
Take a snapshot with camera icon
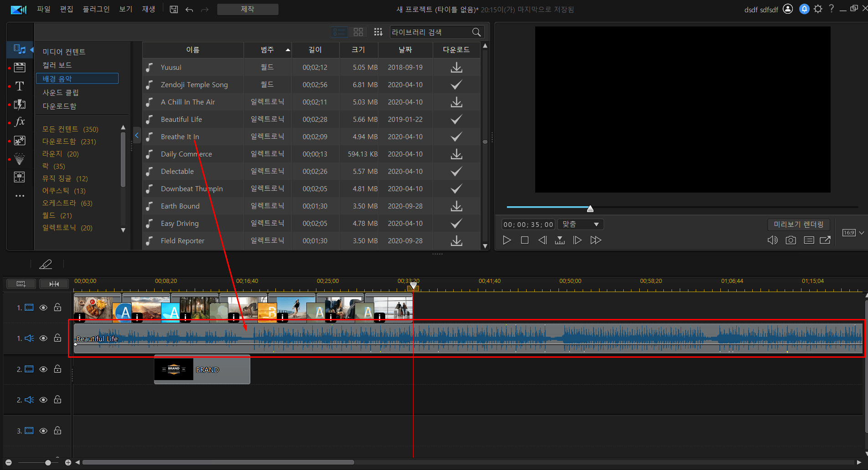(x=790, y=240)
